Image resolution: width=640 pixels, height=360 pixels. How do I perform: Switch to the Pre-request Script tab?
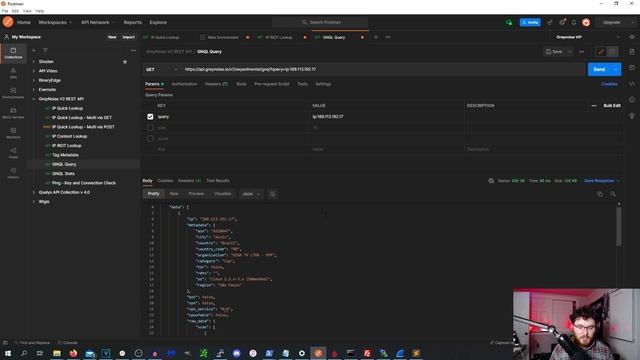coord(271,84)
